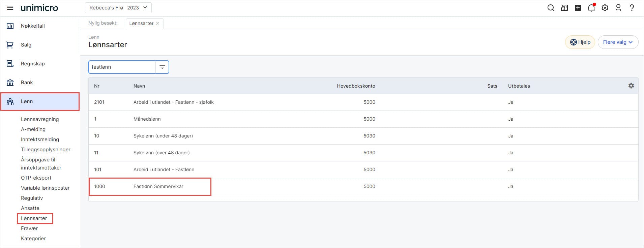This screenshot has width=644, height=248.
Task: Go to Ansatte in the Lønn submenu
Action: point(30,208)
